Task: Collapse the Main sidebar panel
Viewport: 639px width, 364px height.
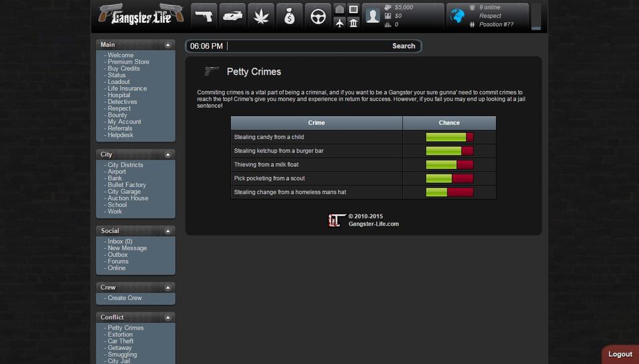Action: click(x=168, y=45)
